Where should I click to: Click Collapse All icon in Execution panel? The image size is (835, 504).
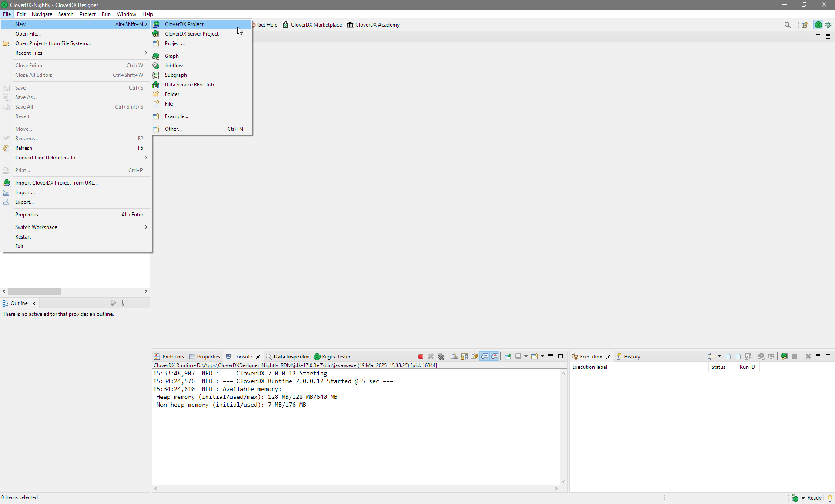pyautogui.click(x=738, y=357)
